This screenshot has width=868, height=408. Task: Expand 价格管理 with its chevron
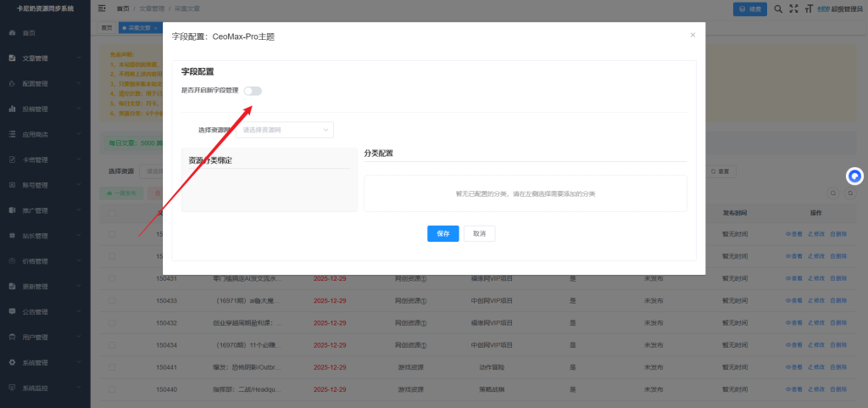79,261
